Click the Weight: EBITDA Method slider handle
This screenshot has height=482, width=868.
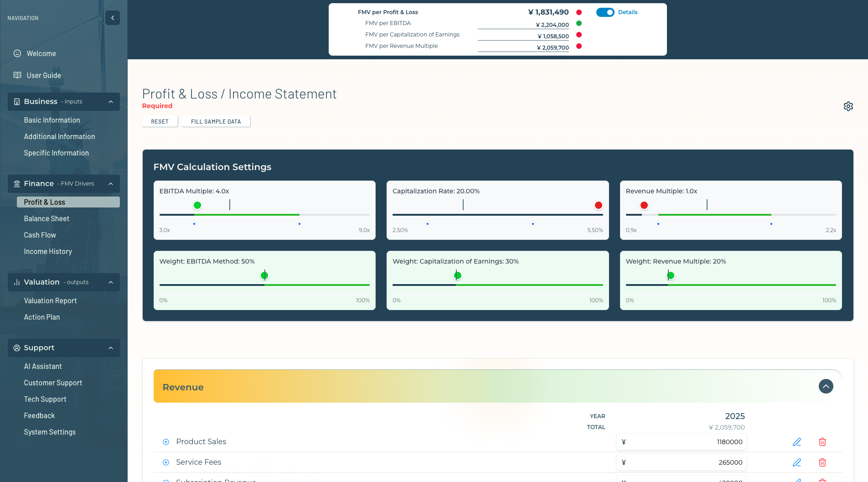tap(264, 275)
